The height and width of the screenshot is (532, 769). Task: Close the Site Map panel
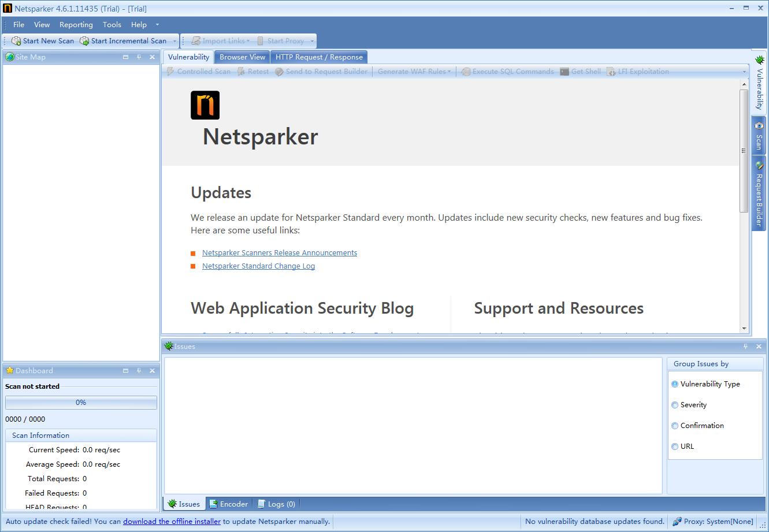(153, 57)
